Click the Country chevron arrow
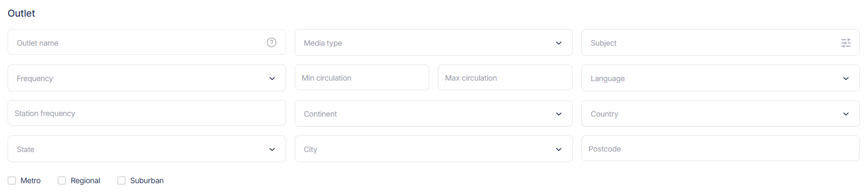Viewport: 868px width, 195px height. tap(846, 114)
